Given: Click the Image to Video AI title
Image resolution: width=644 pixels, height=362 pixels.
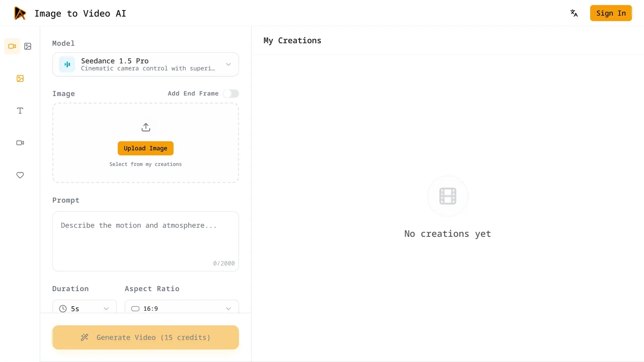Looking at the screenshot, I should click(x=80, y=14).
